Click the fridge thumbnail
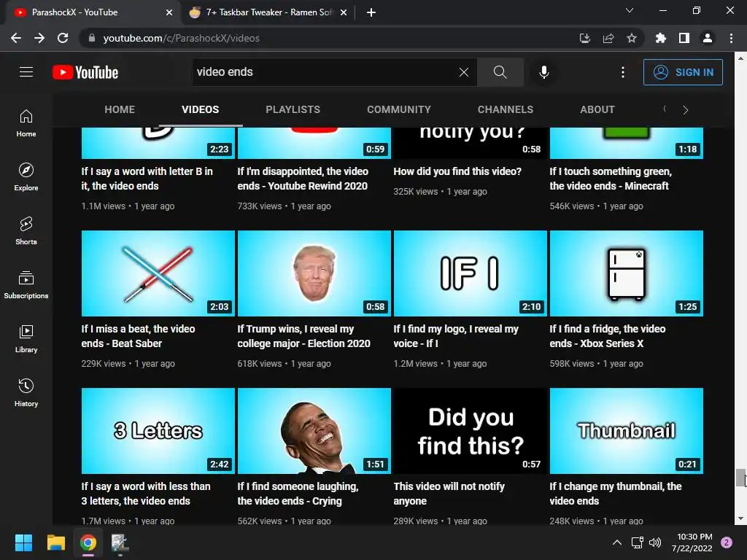Screen dimensions: 747x560 tap(627, 273)
